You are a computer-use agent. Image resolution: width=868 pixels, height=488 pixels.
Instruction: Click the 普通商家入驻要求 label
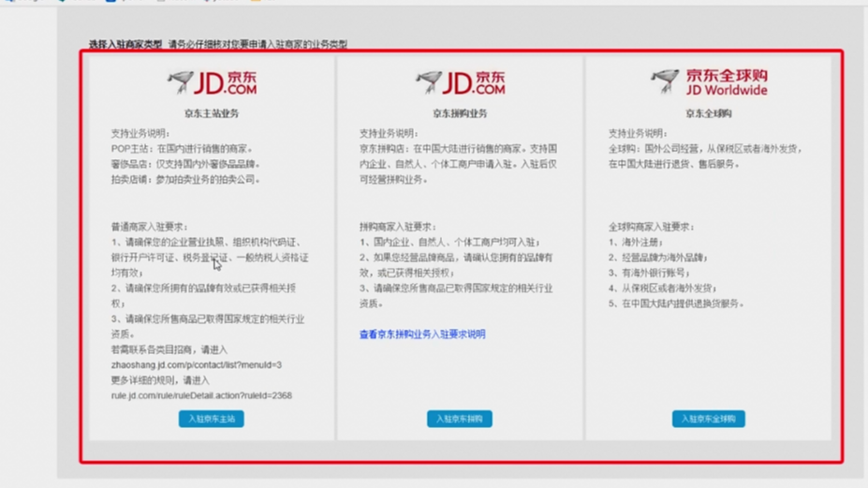[x=150, y=227]
